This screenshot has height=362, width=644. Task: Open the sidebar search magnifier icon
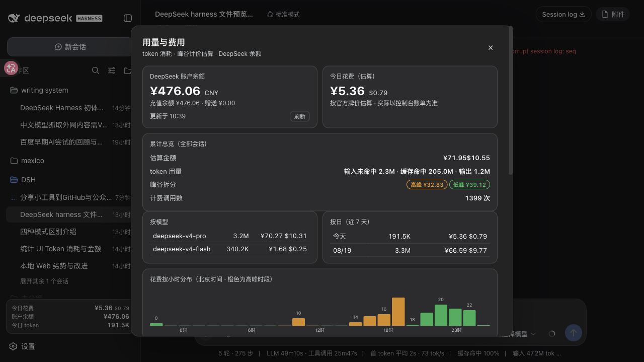click(x=96, y=70)
